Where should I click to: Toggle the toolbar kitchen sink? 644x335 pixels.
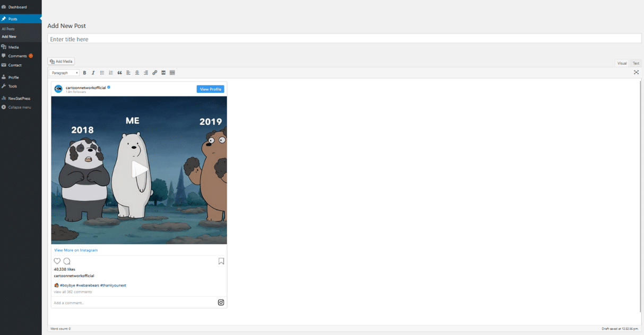(172, 73)
